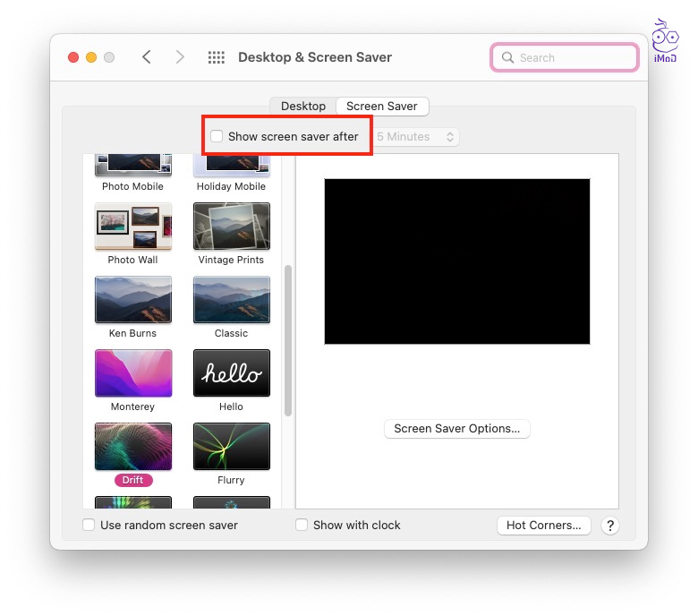The image size is (698, 616).
Task: Click the forward chevron arrow
Action: point(180,57)
